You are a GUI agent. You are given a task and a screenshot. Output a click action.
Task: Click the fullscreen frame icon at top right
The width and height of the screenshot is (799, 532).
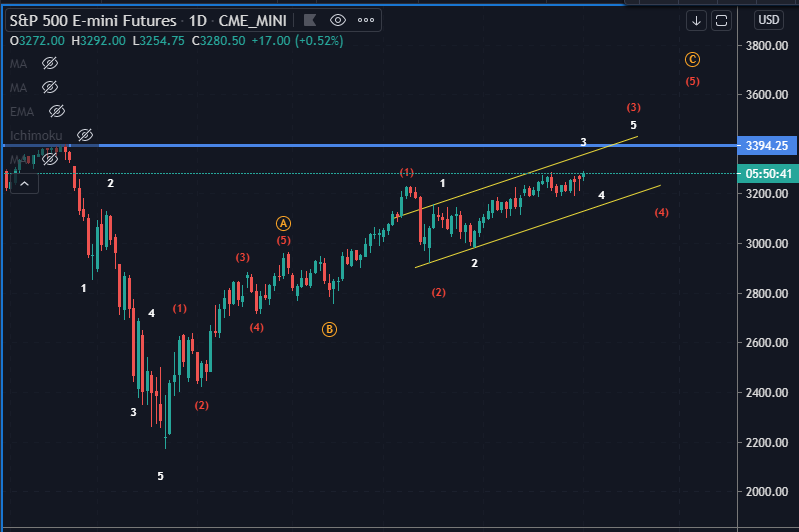721,21
